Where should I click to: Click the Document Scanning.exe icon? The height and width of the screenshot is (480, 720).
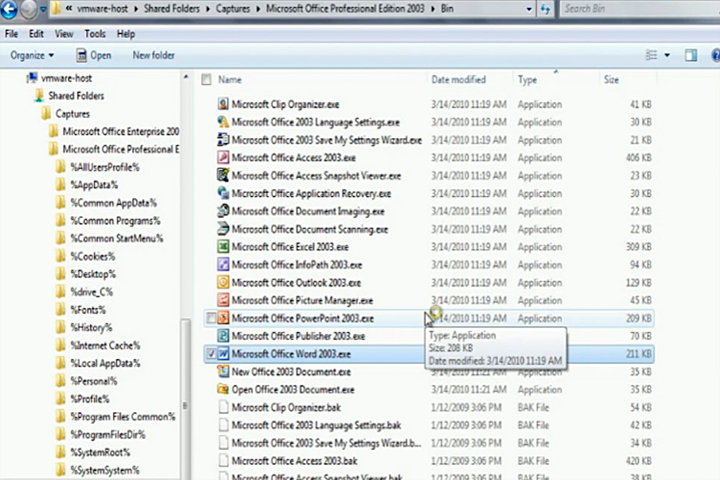coord(223,229)
